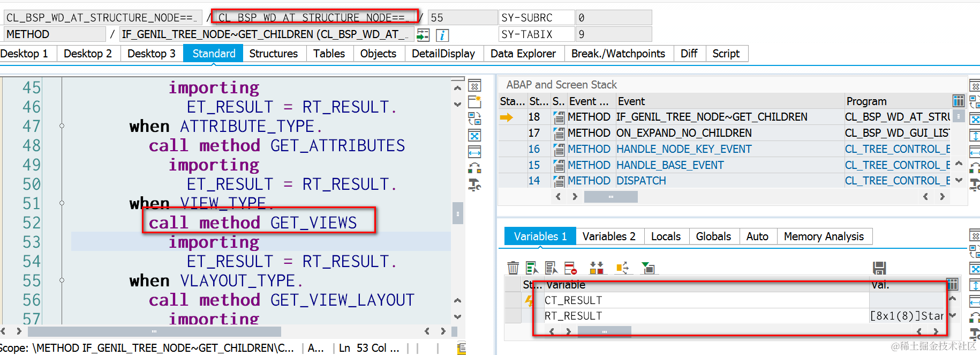Create a new tool in the editor area
The image size is (980, 355).
(x=474, y=102)
